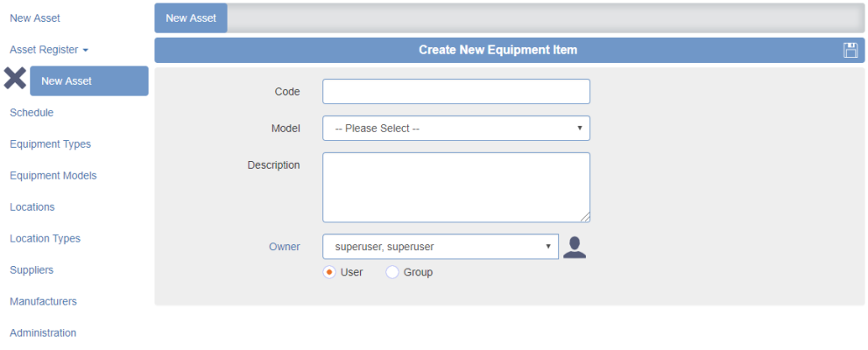Open Administration section
Screen dimensions: 868x350
43,332
